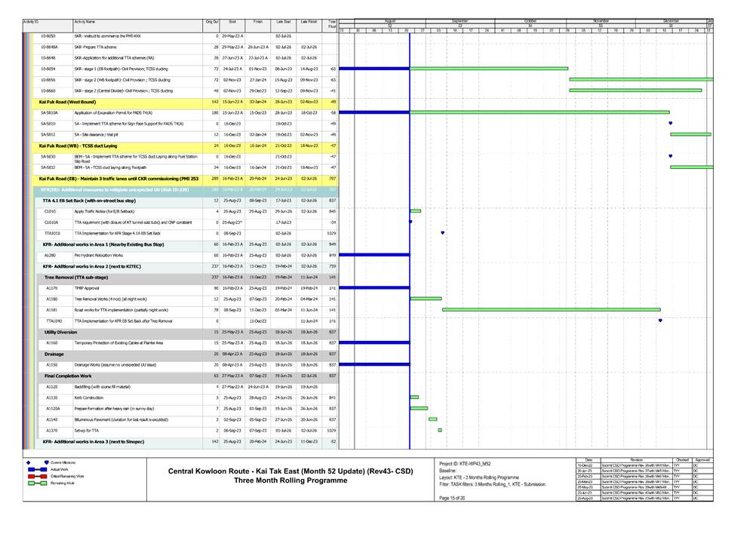The image size is (756, 534).
Task: Click green bar for A1370 Setup for TTA
Action: (x=440, y=430)
